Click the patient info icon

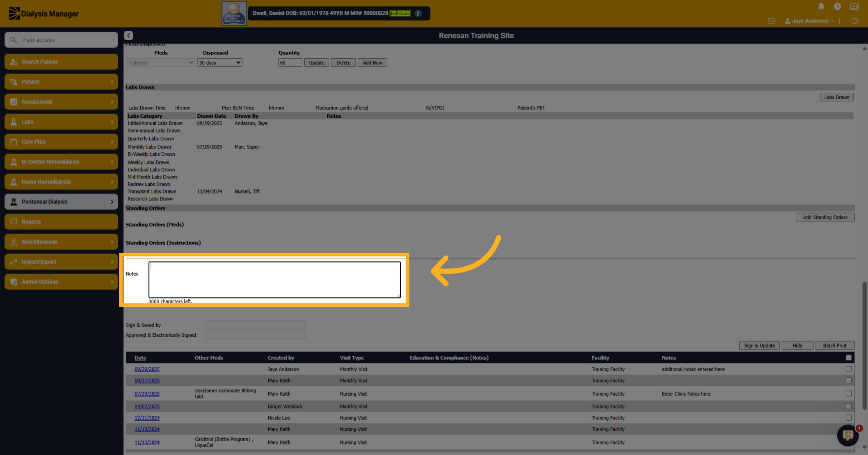pyautogui.click(x=418, y=13)
